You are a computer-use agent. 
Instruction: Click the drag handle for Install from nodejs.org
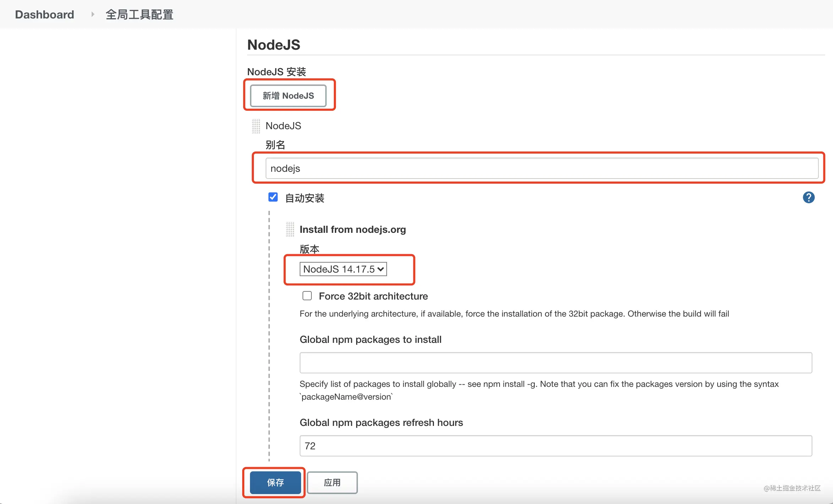point(290,229)
